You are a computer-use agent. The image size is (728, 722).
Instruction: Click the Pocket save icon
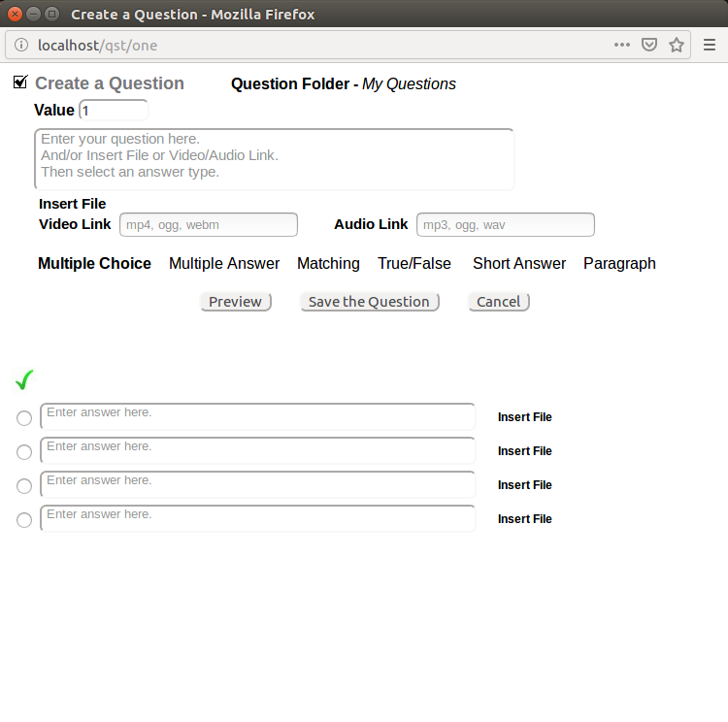pos(649,45)
